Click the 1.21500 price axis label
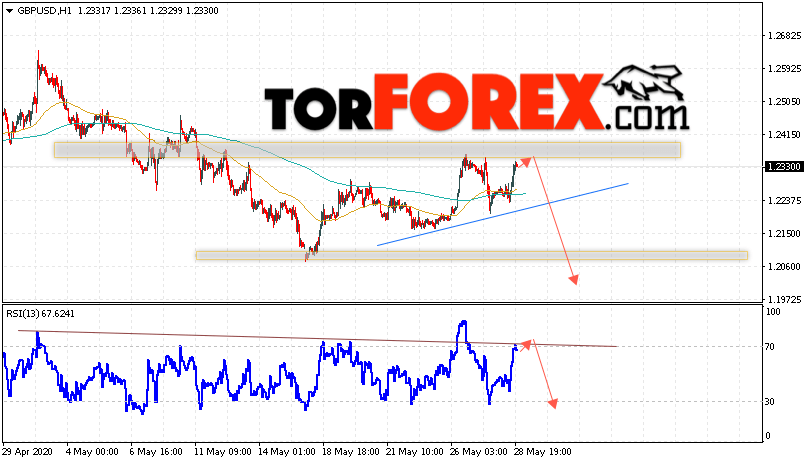This screenshot has width=808, height=463. 784,234
